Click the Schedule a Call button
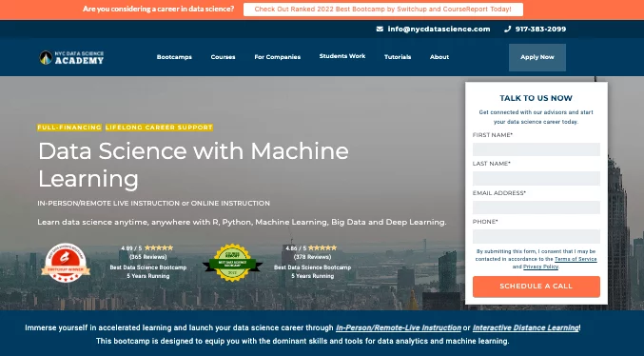This screenshot has height=356, width=644. pos(536,287)
